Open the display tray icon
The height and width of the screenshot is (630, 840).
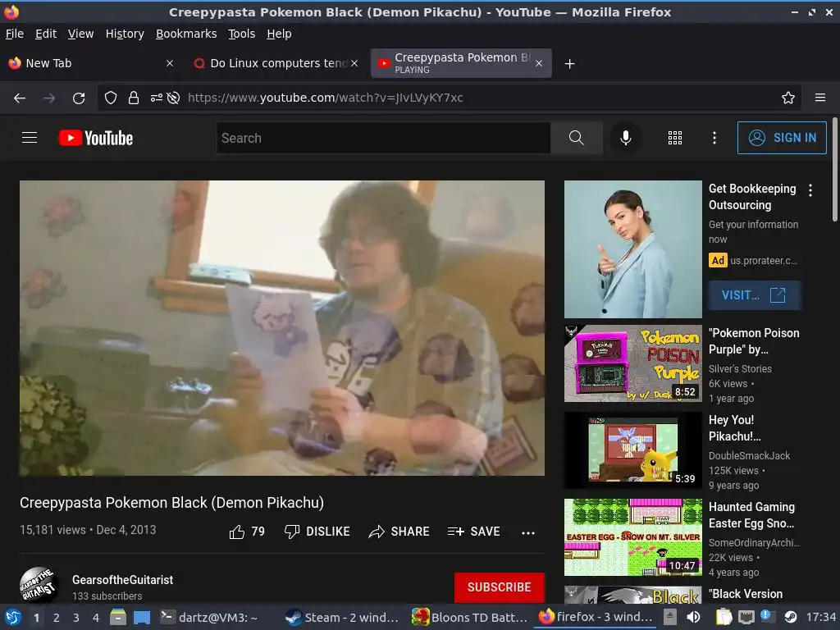click(746, 617)
